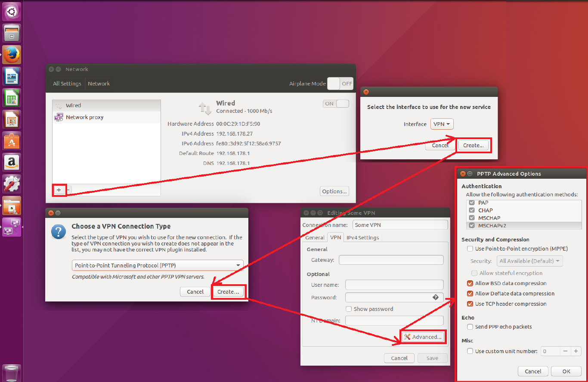Open the Ubuntu Software Center icon
Image resolution: width=588 pixels, height=382 pixels.
coord(12,141)
